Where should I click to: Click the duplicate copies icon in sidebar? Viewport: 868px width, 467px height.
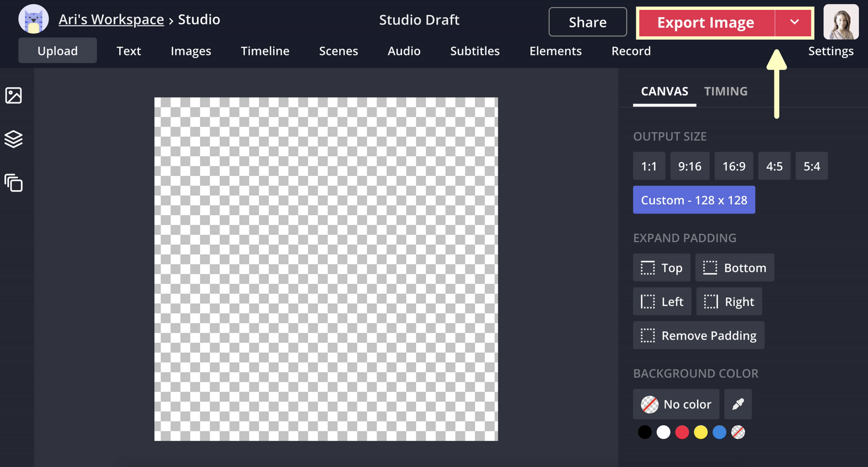pos(14,183)
